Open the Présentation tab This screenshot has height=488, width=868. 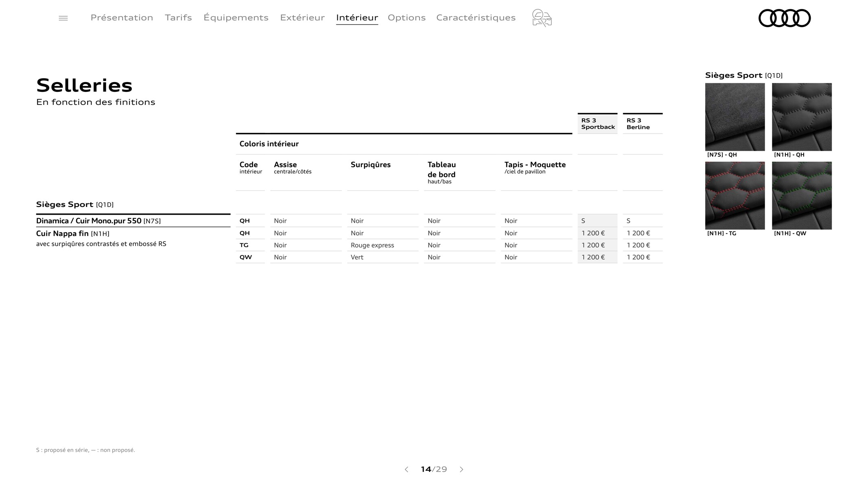coord(122,17)
